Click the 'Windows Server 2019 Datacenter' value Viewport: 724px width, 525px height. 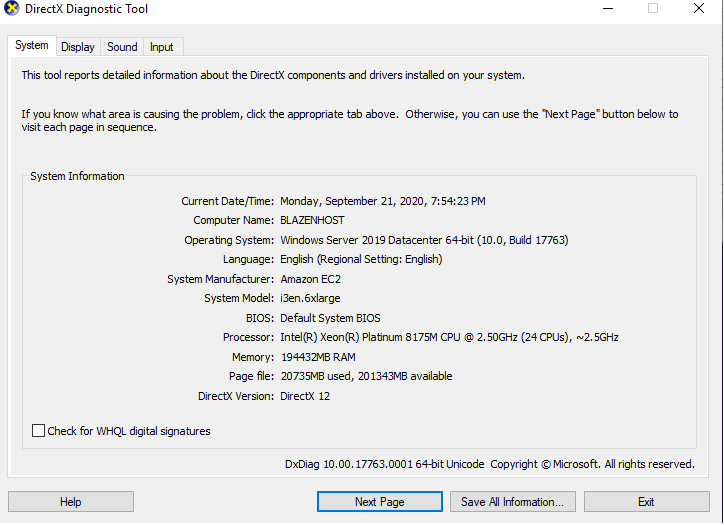pos(424,240)
